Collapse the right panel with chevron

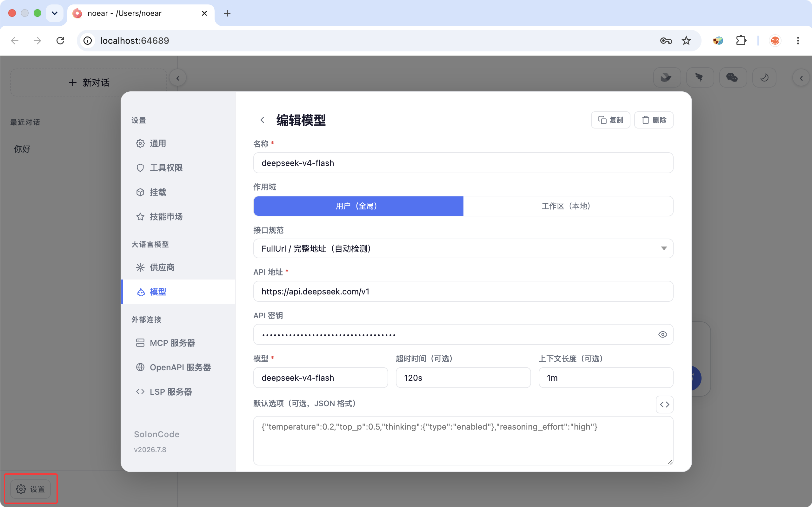click(801, 78)
